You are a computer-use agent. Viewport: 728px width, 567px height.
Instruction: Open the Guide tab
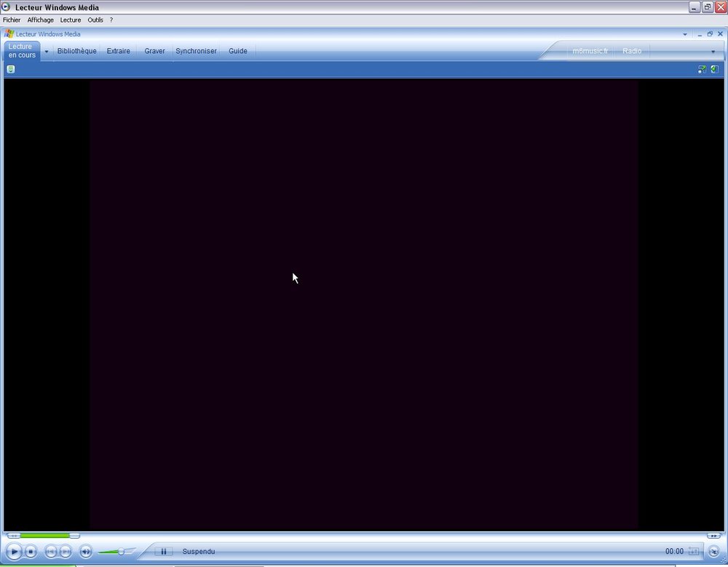pos(237,51)
